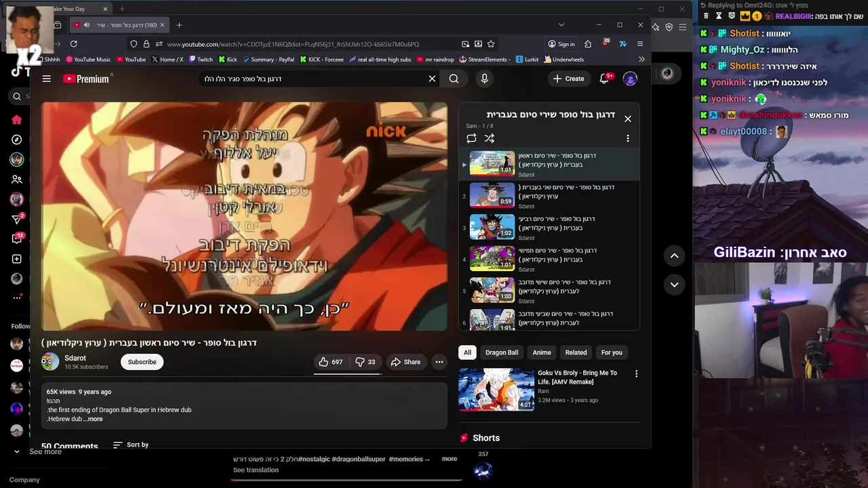Toggle loop playlist icon

point(471,138)
